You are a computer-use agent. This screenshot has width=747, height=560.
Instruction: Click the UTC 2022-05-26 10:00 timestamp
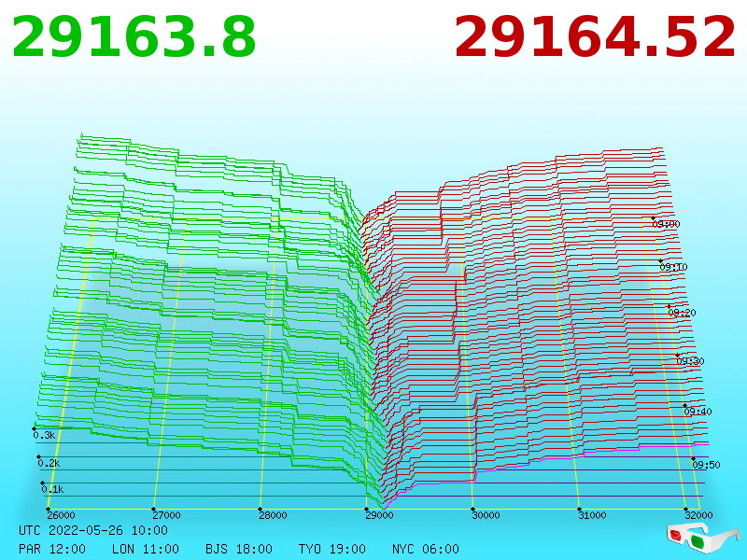pyautogui.click(x=93, y=530)
